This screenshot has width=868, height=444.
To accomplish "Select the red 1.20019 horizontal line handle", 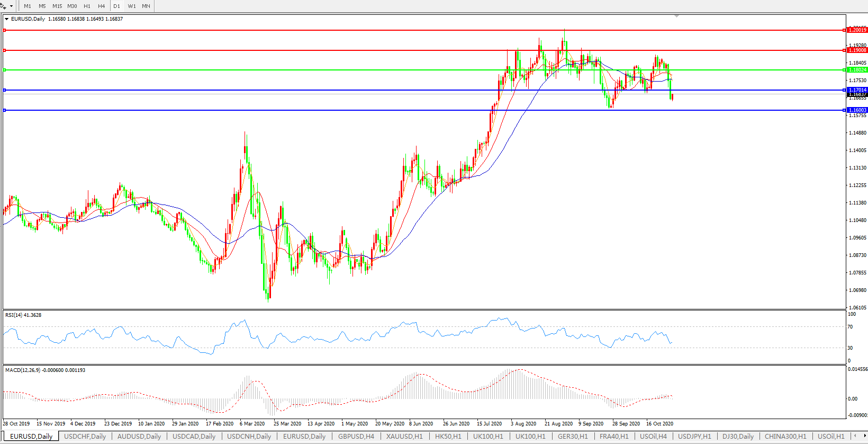I will (5, 30).
